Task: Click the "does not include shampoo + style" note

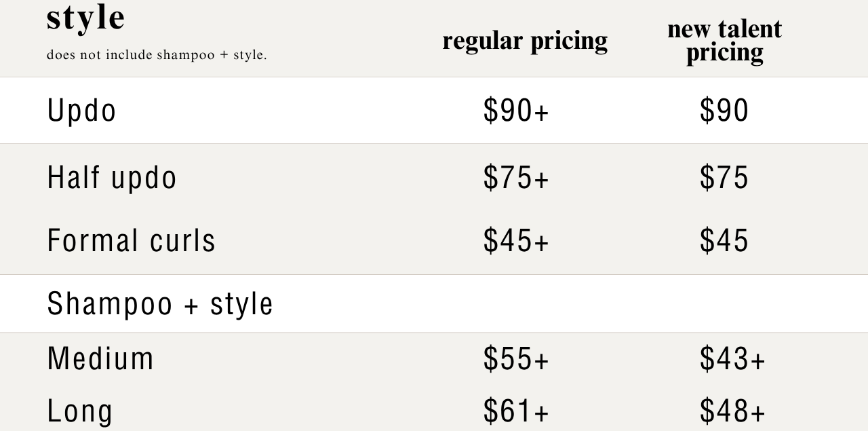Action: pyautogui.click(x=157, y=55)
